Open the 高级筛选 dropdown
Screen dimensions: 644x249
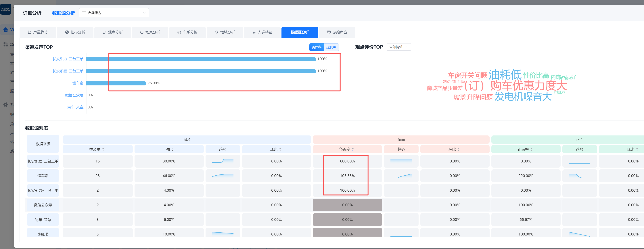[114, 13]
